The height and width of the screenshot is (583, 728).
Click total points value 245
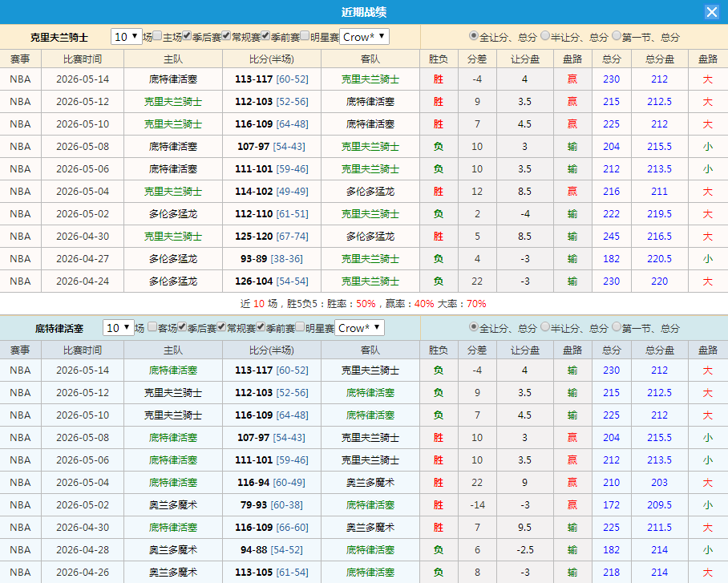(x=612, y=237)
